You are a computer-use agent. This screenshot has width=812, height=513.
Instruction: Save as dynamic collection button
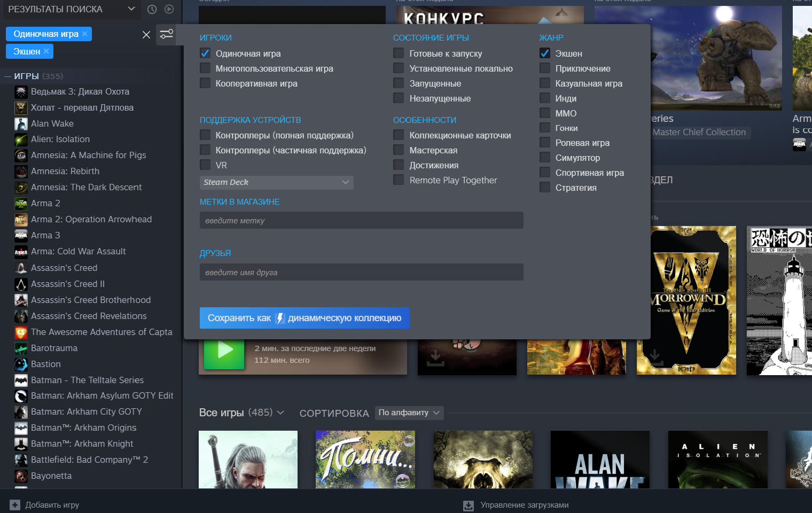304,318
